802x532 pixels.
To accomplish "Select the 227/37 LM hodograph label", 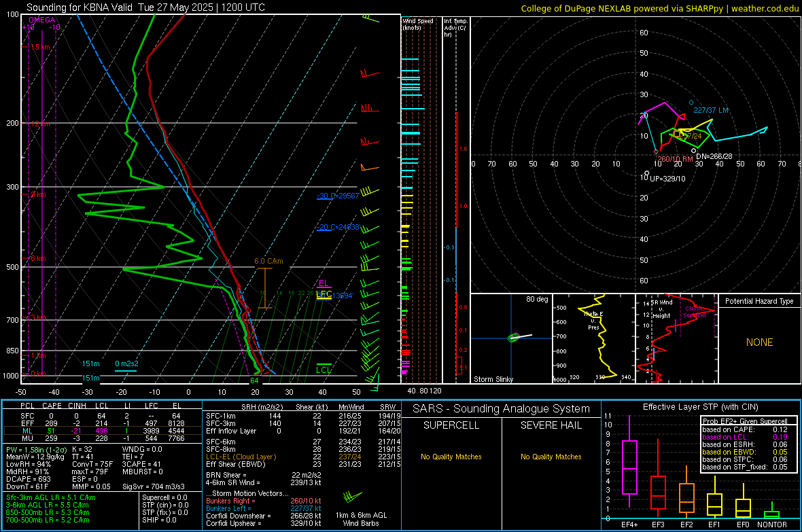I will [x=710, y=110].
